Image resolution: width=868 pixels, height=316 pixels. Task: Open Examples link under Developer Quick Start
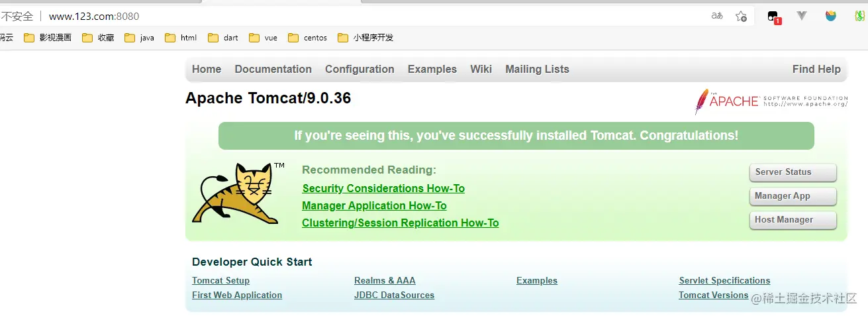click(x=537, y=280)
